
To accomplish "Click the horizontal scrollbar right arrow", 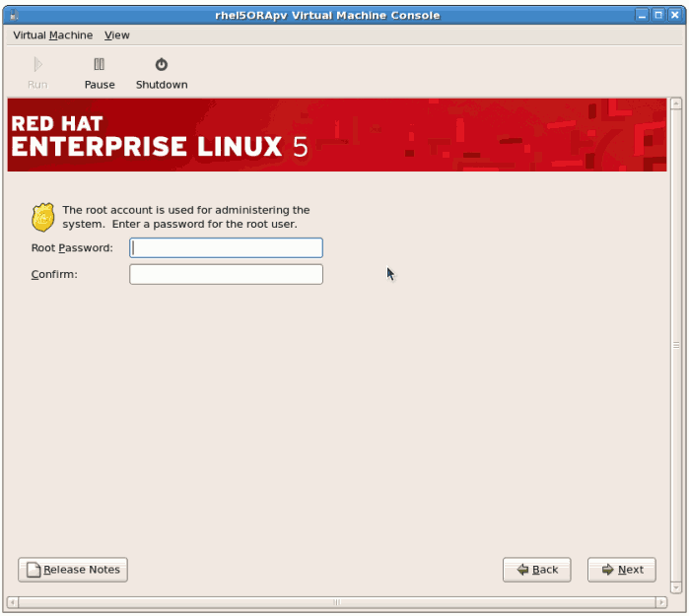I will click(x=661, y=601).
